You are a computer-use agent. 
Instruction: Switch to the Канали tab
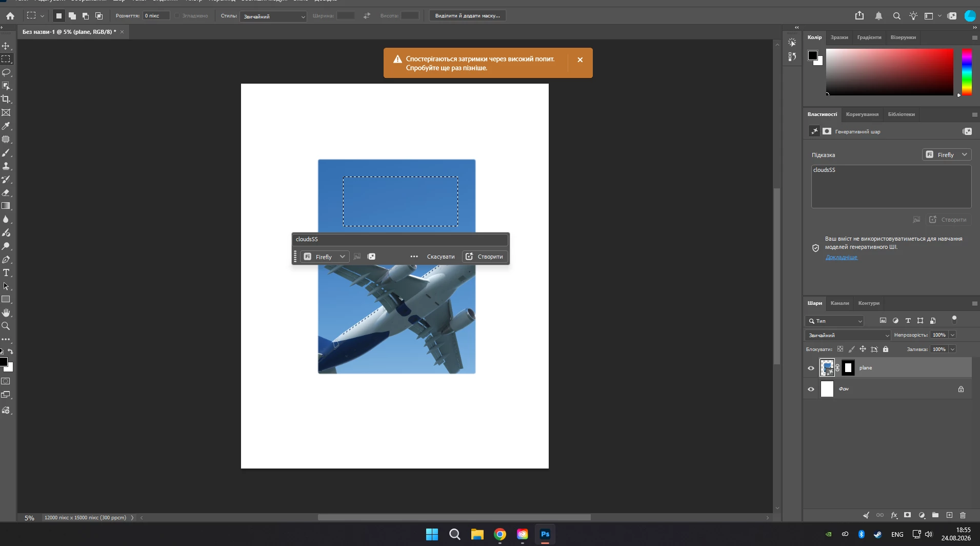839,303
